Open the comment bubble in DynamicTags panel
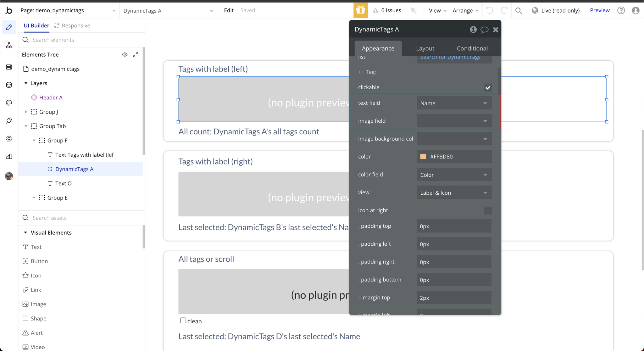644x351 pixels. click(x=484, y=30)
